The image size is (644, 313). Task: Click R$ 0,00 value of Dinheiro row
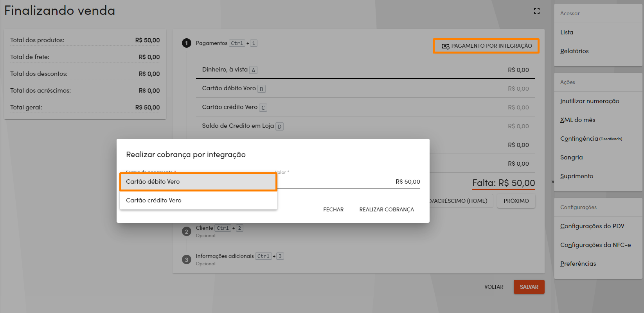(518, 70)
